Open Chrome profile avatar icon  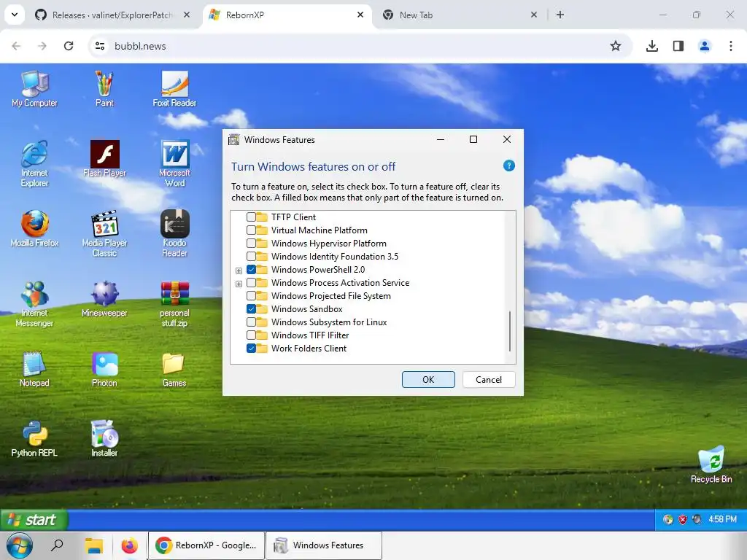tap(704, 46)
